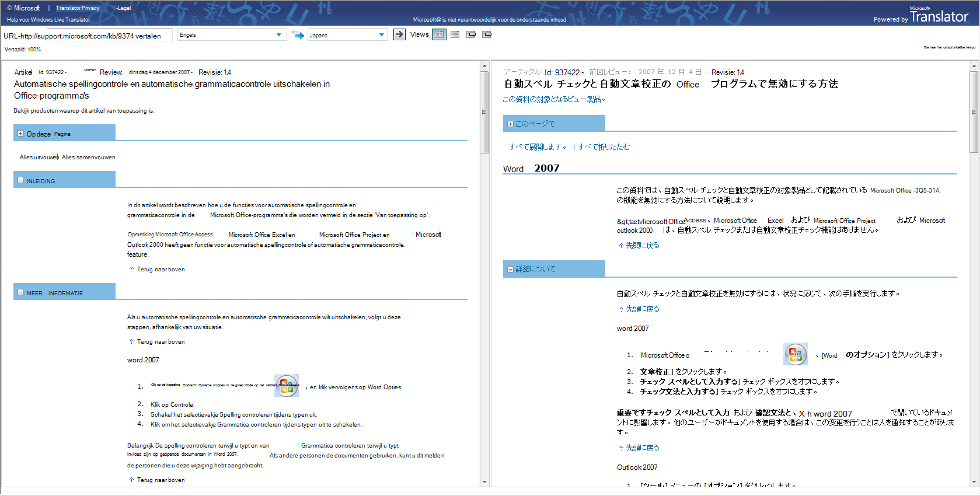980x496 pixels.
Task: Click word 2007 heading in Dutch pane
Action: point(143,360)
